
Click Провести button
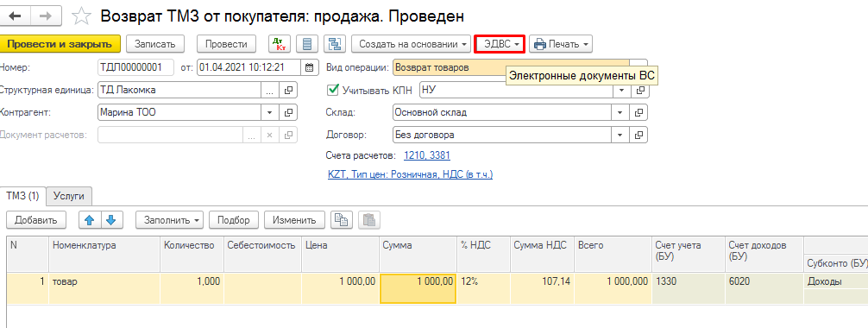click(226, 44)
